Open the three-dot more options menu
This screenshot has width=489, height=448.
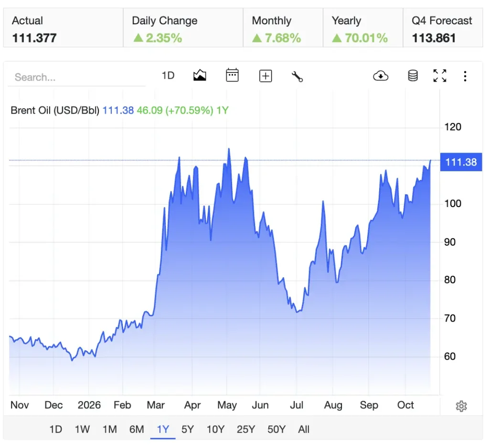tap(465, 76)
